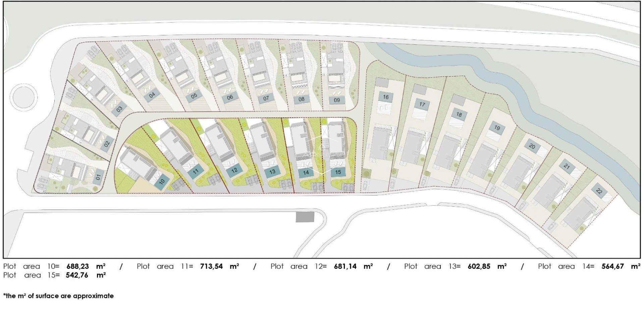Click the plot 09 number marker
Screen dimensions: 644x309
(337, 100)
